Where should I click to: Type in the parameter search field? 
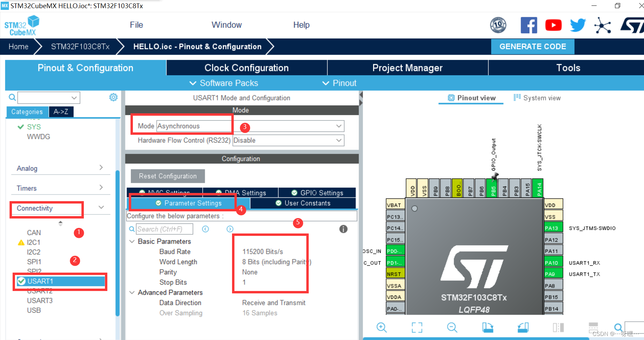tap(164, 229)
